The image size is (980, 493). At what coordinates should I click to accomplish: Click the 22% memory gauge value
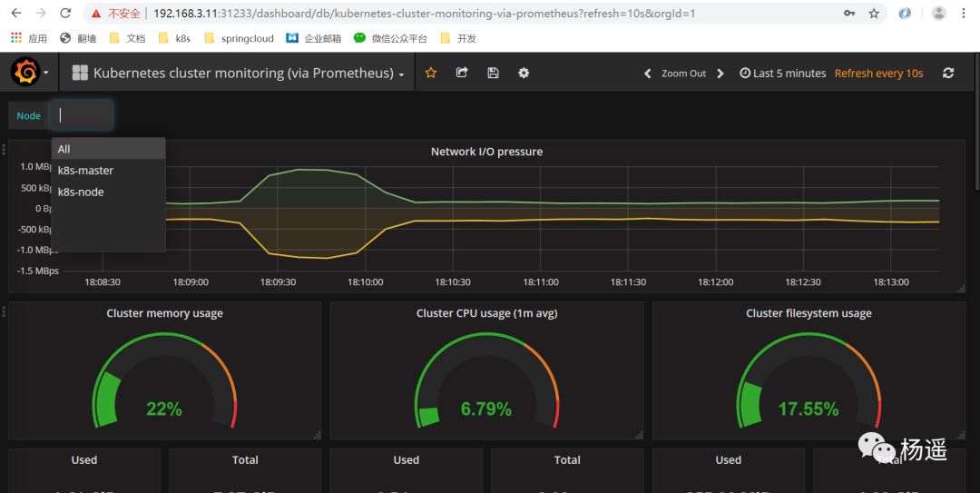coord(163,409)
